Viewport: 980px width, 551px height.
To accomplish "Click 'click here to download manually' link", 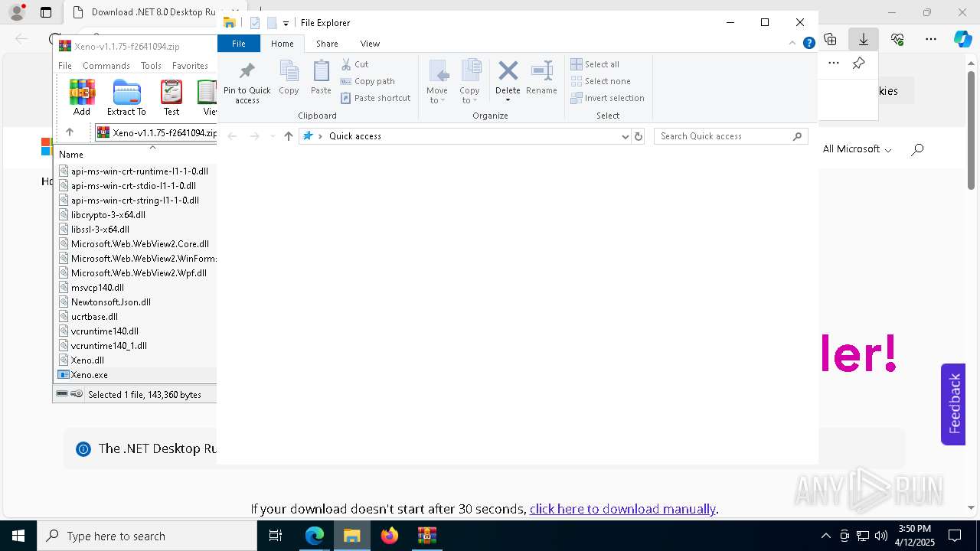I will (x=622, y=509).
